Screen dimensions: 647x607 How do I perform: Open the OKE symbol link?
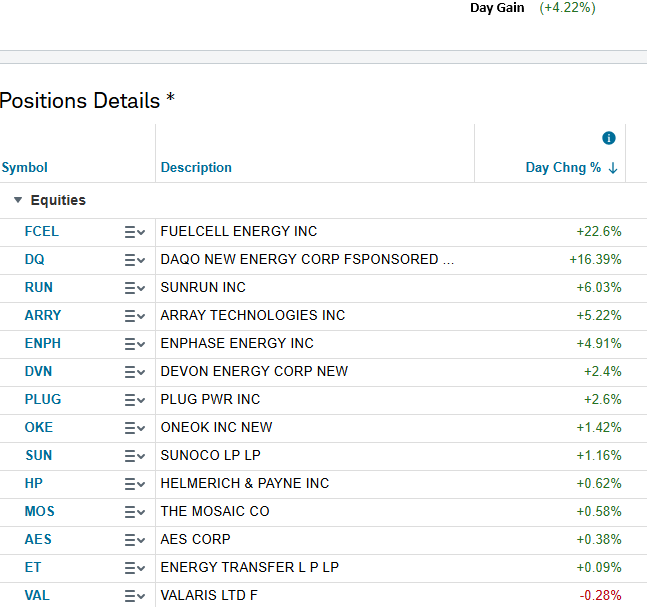tap(39, 427)
